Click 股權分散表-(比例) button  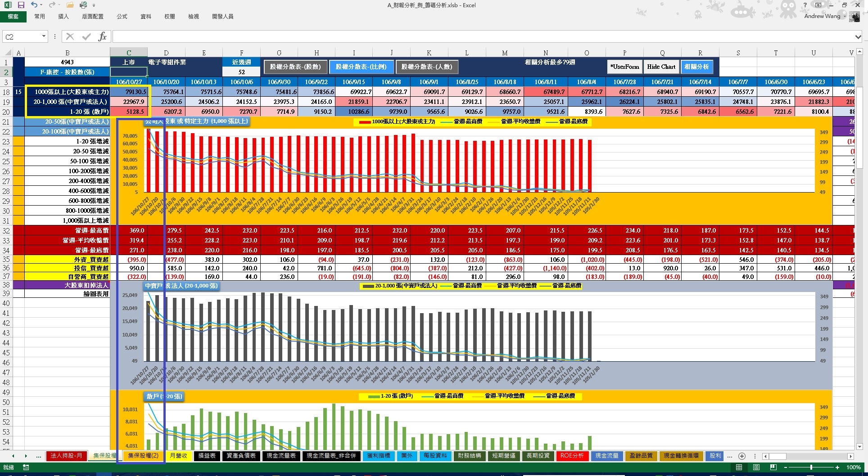(361, 67)
